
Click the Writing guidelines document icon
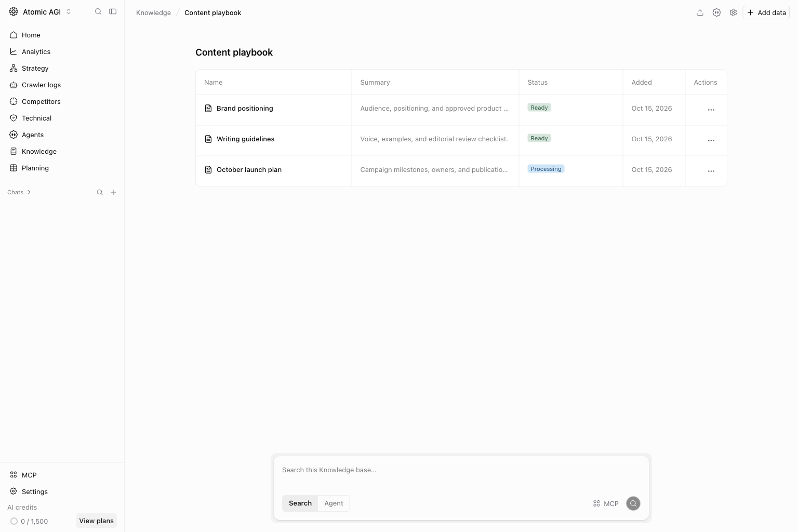tap(208, 139)
